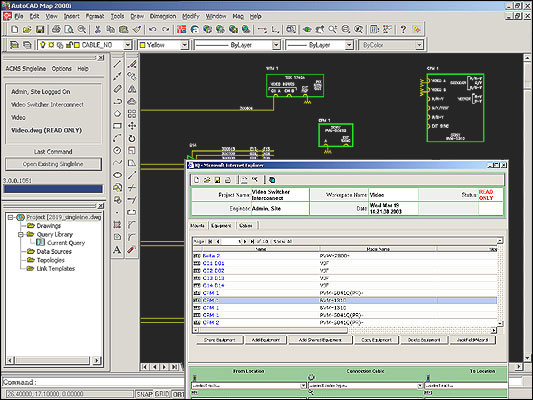Image resolution: width=533 pixels, height=400 pixels.
Task: Select the Move modify tool
Action: tap(132, 126)
